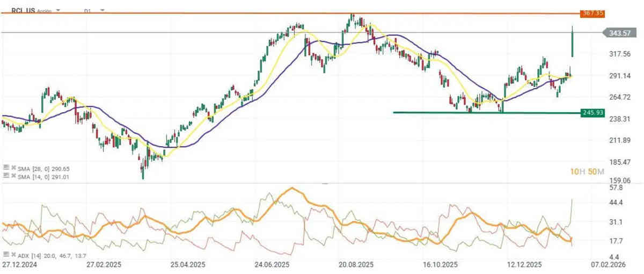
Task: Select the orange 367.35 resistance price tag
Action: click(x=595, y=13)
